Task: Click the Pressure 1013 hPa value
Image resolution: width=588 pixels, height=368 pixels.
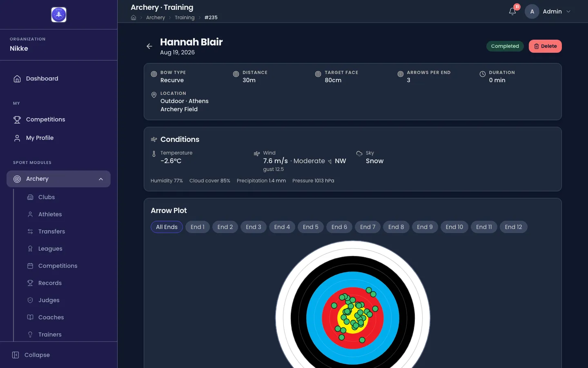Action: pyautogui.click(x=313, y=181)
